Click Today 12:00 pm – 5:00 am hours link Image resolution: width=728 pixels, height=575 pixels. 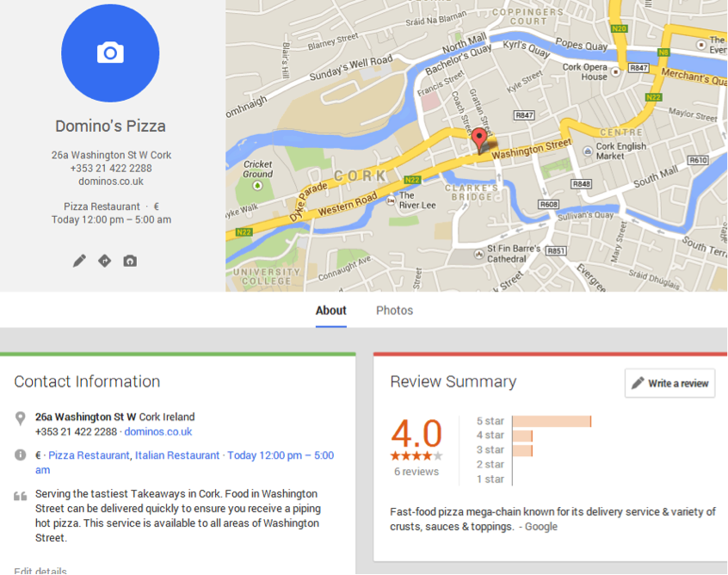(x=185, y=462)
